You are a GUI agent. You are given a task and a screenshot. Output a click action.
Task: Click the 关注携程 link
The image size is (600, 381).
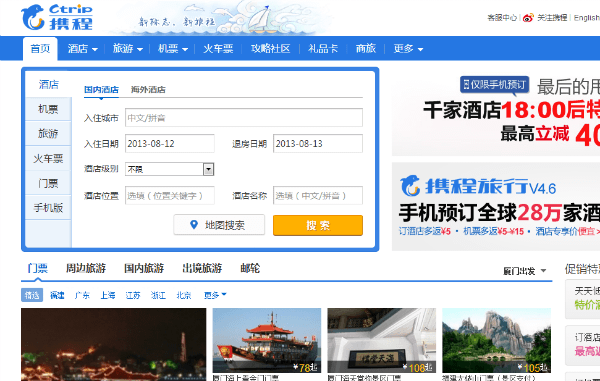552,18
